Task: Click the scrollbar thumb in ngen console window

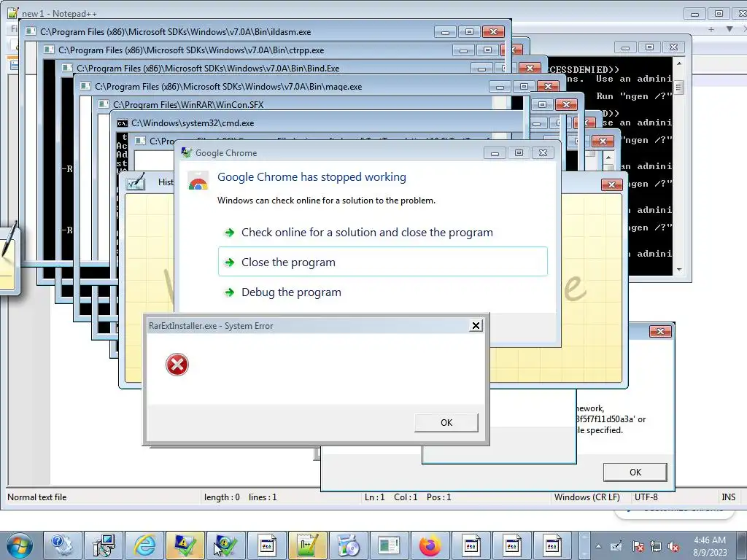Action: pyautogui.click(x=679, y=87)
